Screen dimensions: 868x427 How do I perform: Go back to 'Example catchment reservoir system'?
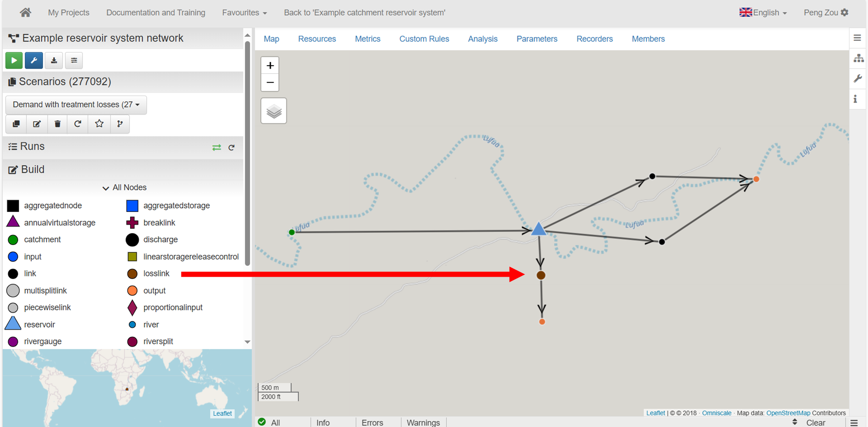click(364, 13)
